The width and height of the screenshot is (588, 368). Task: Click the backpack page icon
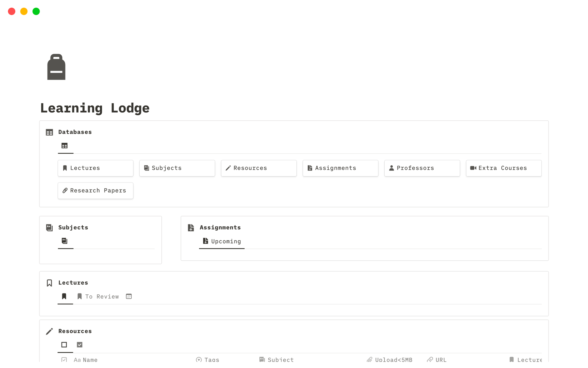tap(56, 67)
